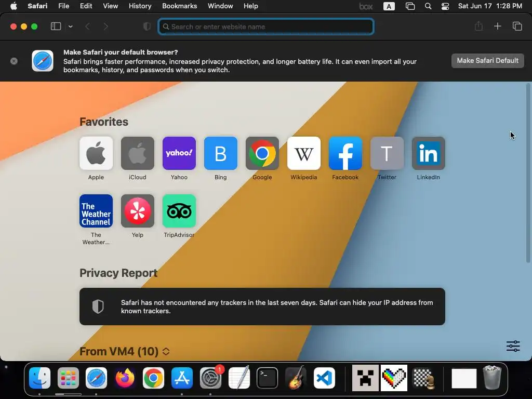
Task: Open the Edit menu
Action: (x=86, y=6)
